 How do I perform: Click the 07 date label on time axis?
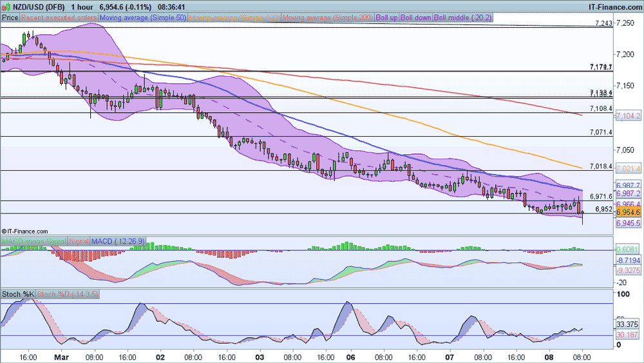(450, 357)
